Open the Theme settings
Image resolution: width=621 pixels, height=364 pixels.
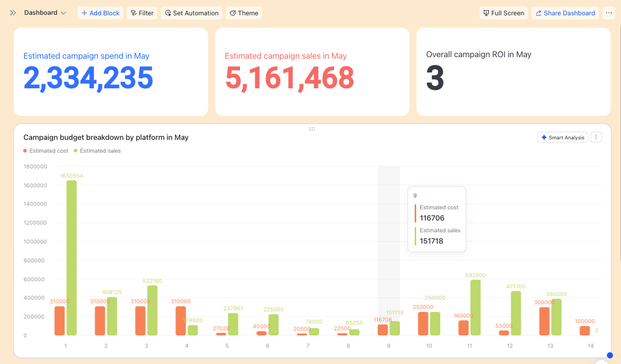(244, 13)
